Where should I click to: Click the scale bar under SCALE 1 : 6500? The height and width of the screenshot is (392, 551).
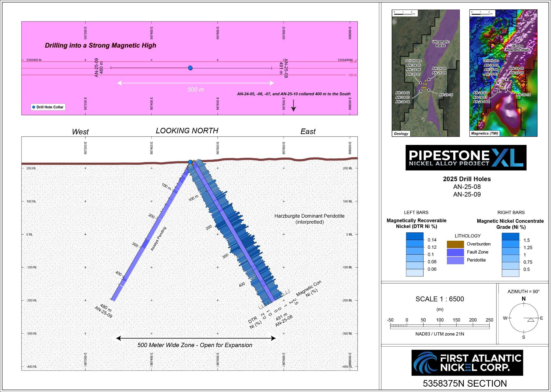pos(440,326)
